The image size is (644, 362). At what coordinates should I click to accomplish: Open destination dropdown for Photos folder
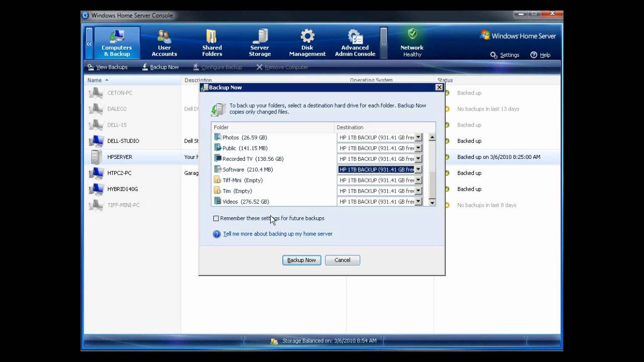[x=418, y=137]
